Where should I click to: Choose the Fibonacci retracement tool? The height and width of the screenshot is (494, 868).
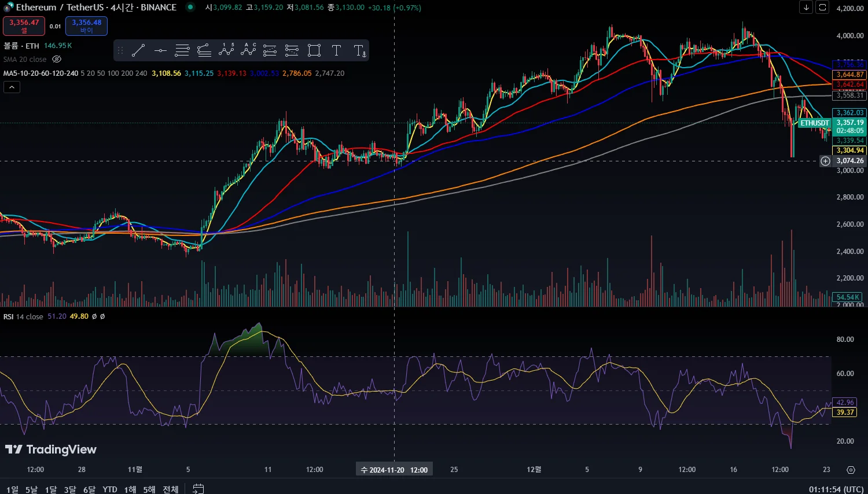pyautogui.click(x=182, y=50)
